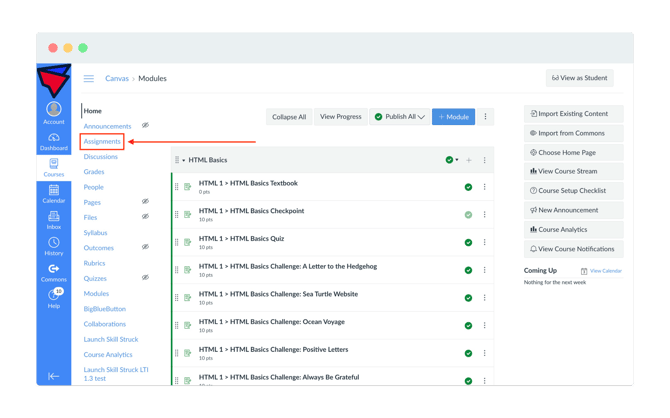Click Import from Commons button

point(573,133)
